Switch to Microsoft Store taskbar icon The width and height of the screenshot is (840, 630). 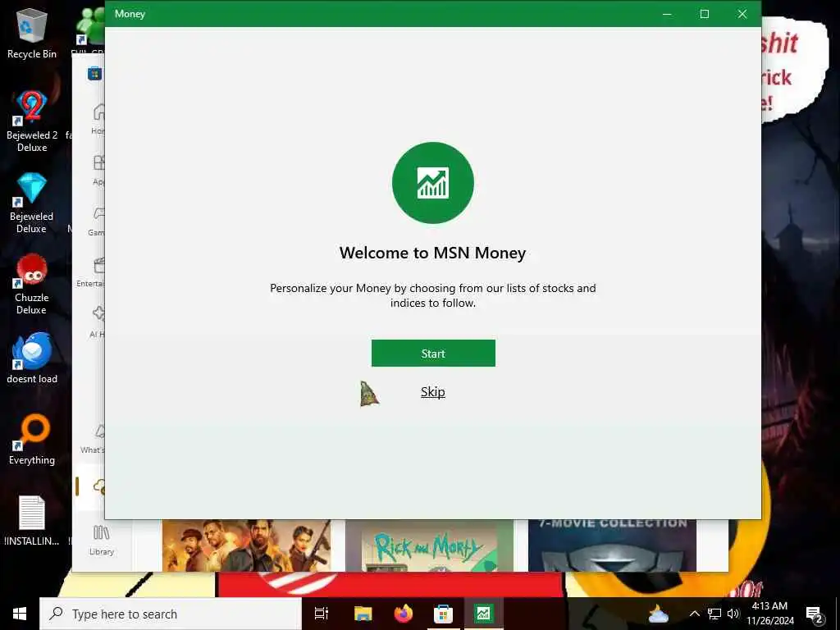point(443,614)
